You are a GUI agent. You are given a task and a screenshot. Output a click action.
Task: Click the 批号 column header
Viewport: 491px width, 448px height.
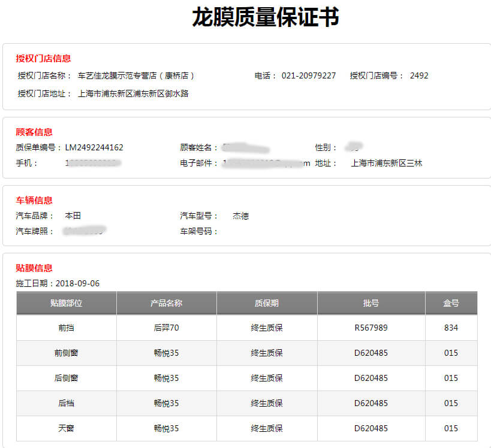(x=370, y=303)
